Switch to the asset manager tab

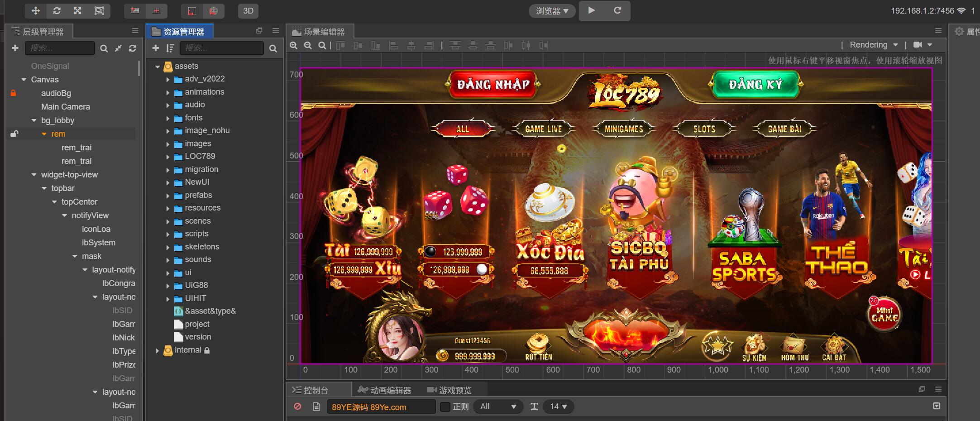click(x=179, y=32)
